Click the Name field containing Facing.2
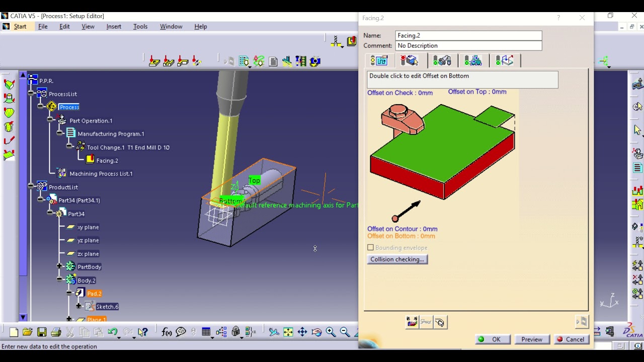Screen dimensions: 644x362 [468, 36]
